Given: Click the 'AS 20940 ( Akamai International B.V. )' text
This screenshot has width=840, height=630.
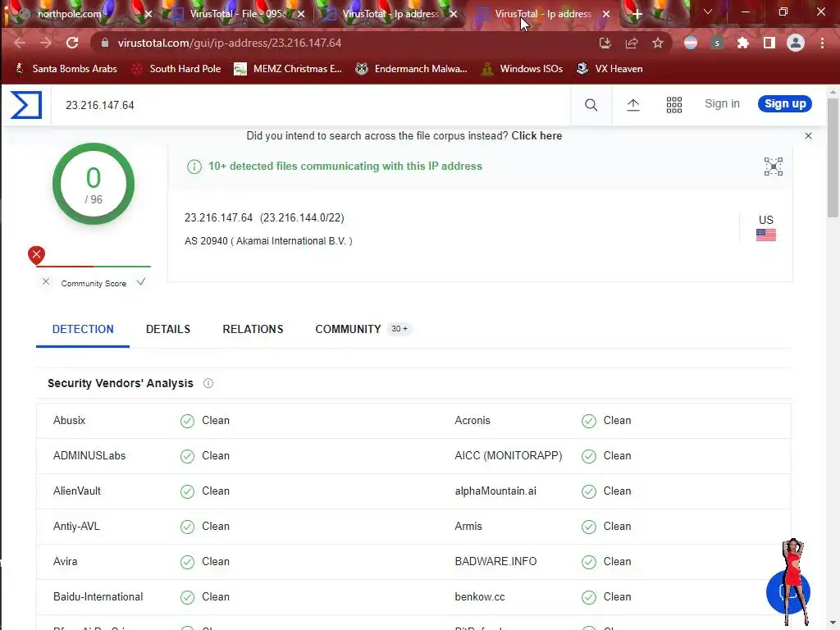Looking at the screenshot, I should (268, 241).
